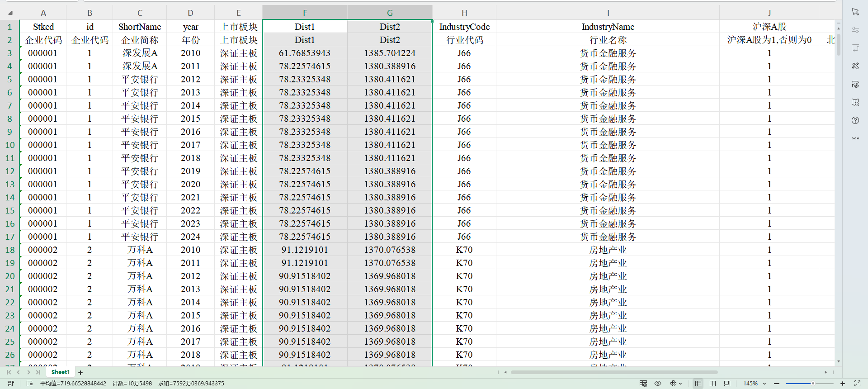Click the IndustryCode header cell
Image resolution: width=868 pixels, height=389 pixels.
pyautogui.click(x=464, y=27)
